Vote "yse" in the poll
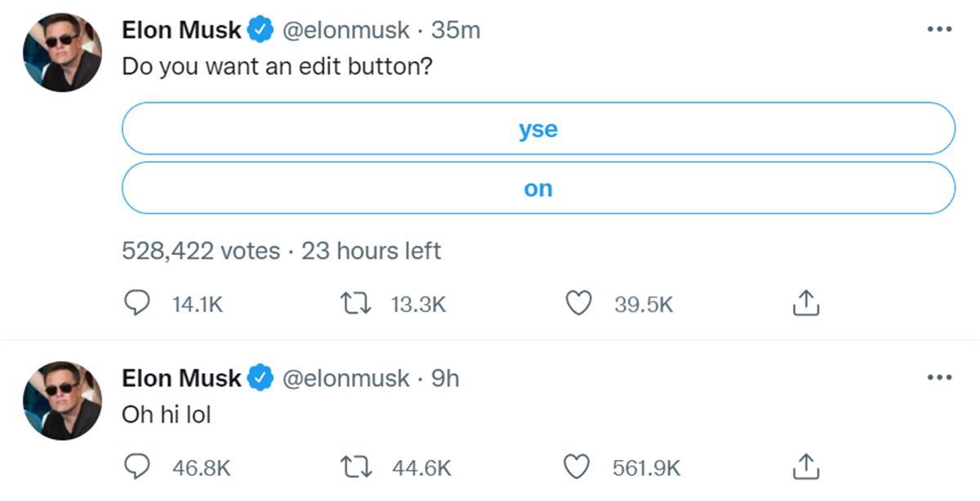 click(538, 129)
